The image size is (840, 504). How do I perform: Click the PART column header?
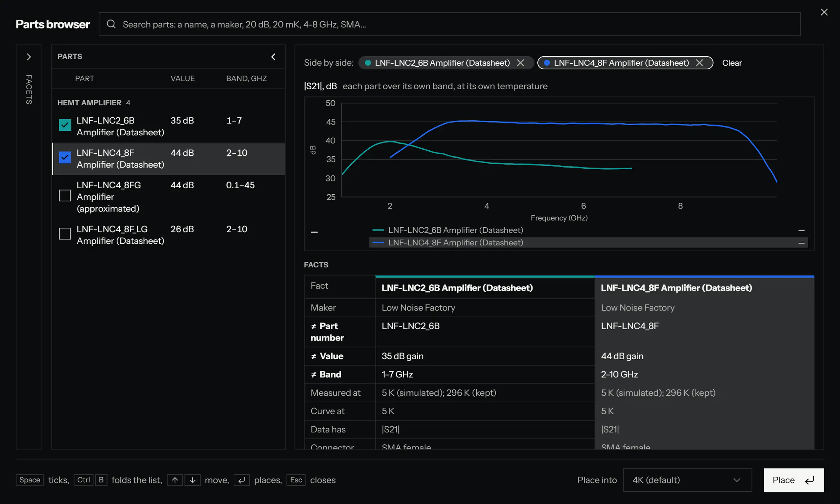84,78
